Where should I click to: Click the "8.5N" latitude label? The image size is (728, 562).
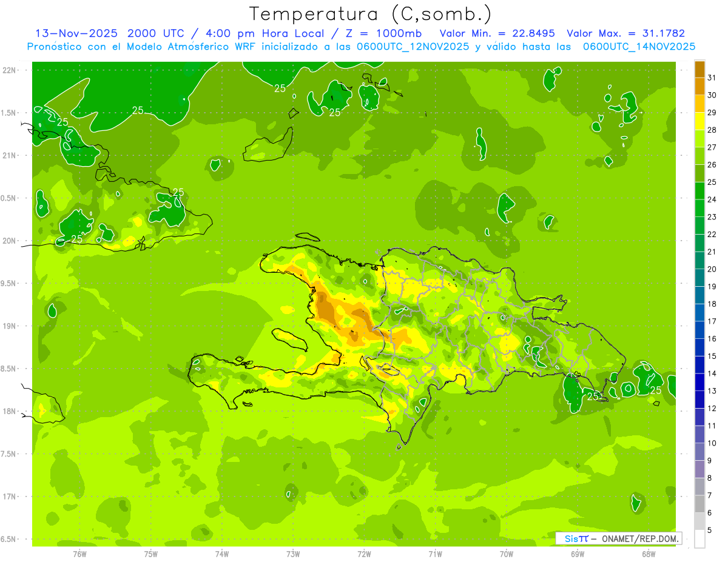[9, 369]
